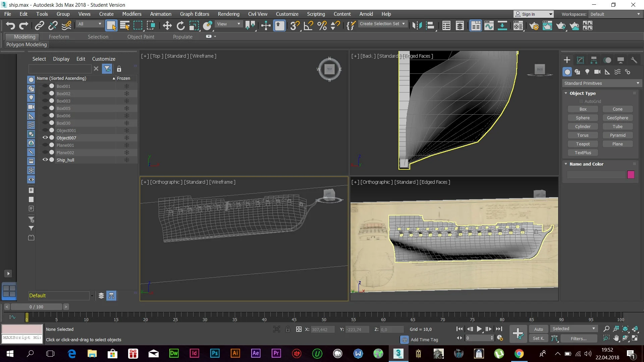Screen dimensions: 644x362
Task: Switch to the Object Paint ribbon tab
Action: pos(141,37)
